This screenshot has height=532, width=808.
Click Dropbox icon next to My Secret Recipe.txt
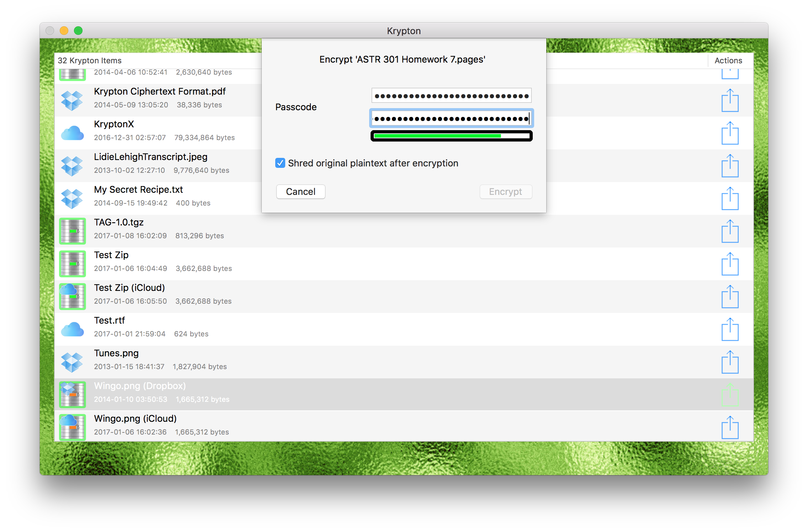point(72,198)
